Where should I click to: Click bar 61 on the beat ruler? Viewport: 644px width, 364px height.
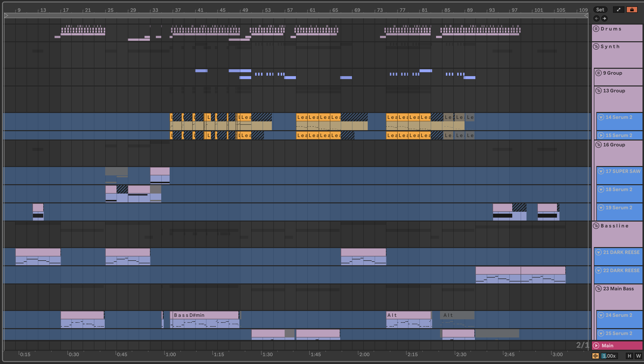tap(312, 10)
